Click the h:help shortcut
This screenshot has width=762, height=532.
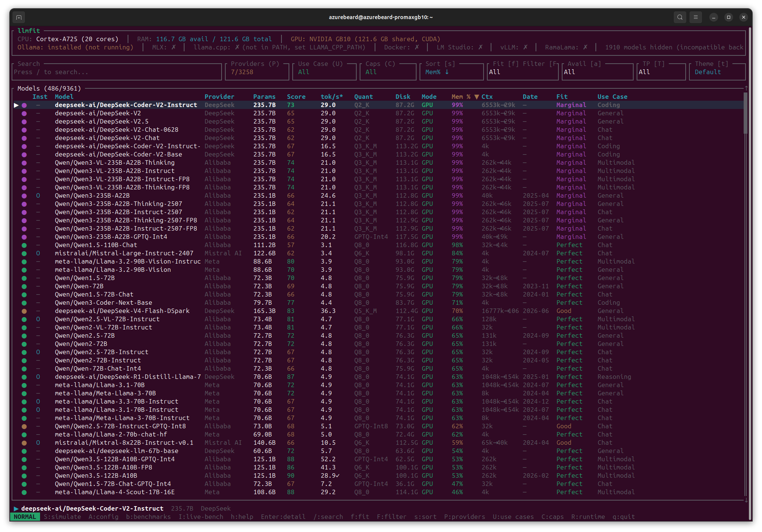(242, 517)
